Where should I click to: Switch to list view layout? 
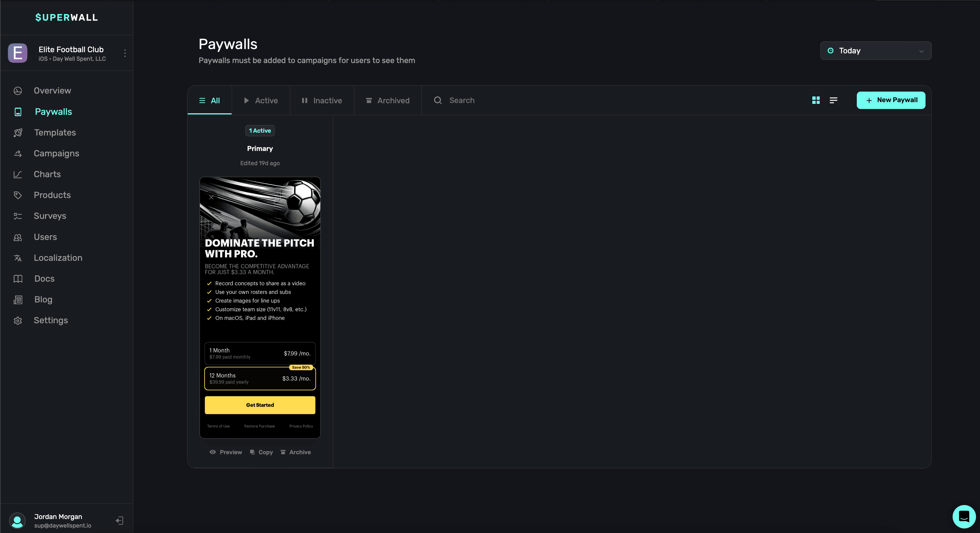pyautogui.click(x=833, y=100)
